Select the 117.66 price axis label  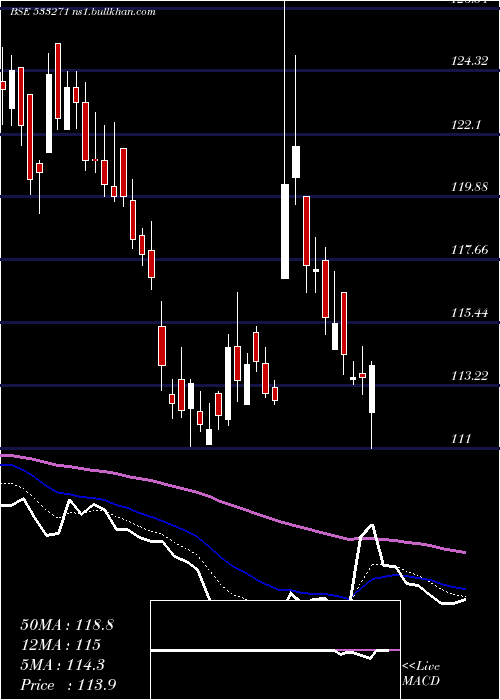click(470, 250)
